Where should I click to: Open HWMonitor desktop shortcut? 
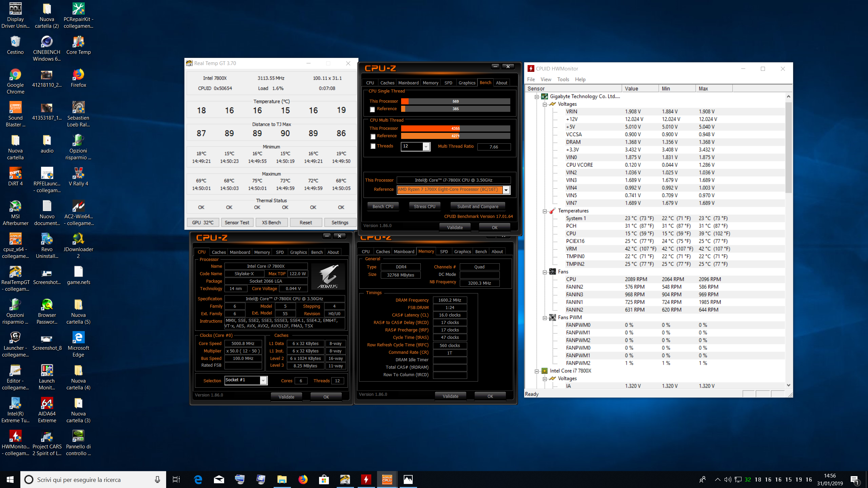click(x=15, y=443)
